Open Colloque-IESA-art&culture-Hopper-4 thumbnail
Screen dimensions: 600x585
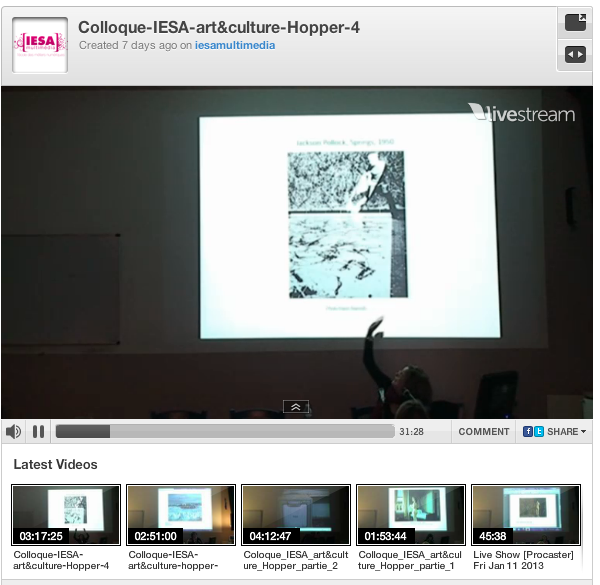[x=66, y=515]
